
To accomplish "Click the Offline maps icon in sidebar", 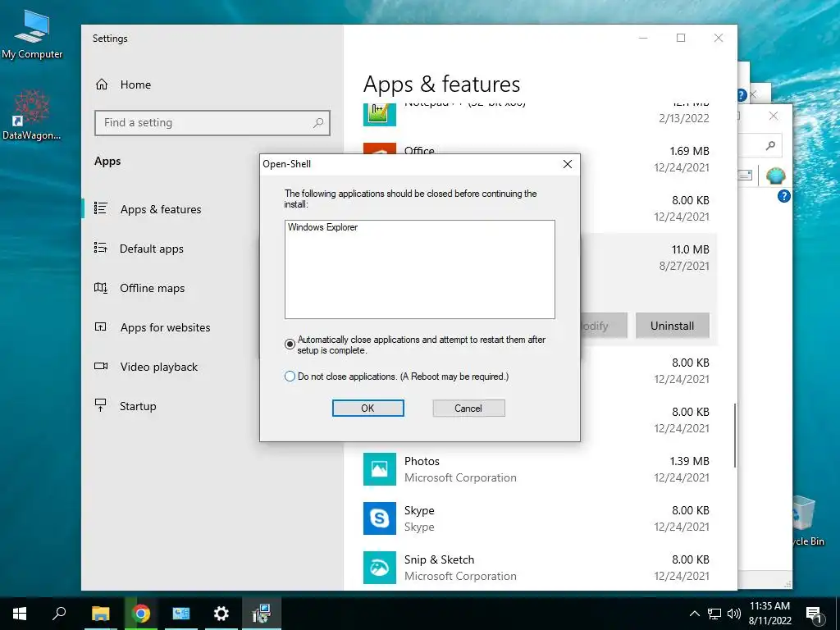I will 101,288.
